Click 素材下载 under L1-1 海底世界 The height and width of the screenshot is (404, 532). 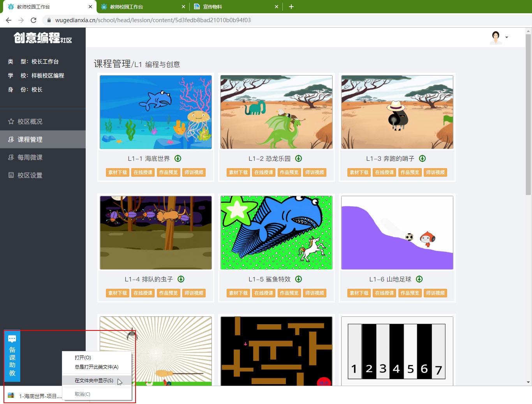(x=118, y=172)
